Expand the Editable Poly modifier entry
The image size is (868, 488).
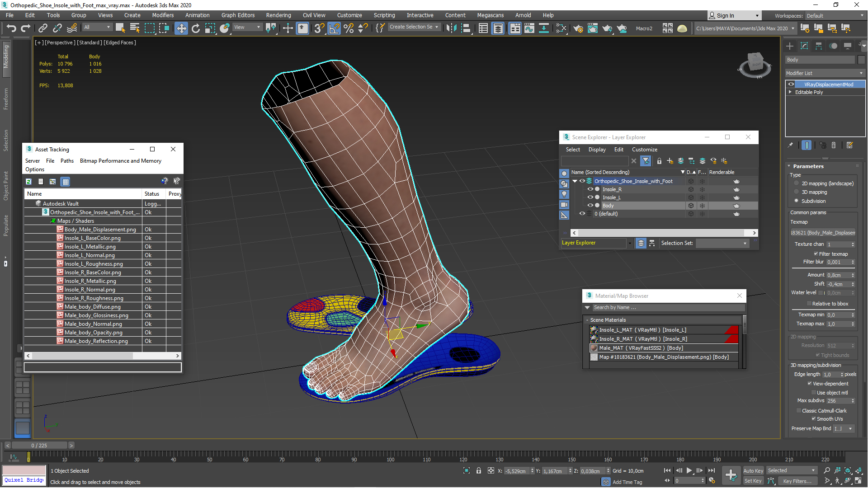[790, 92]
